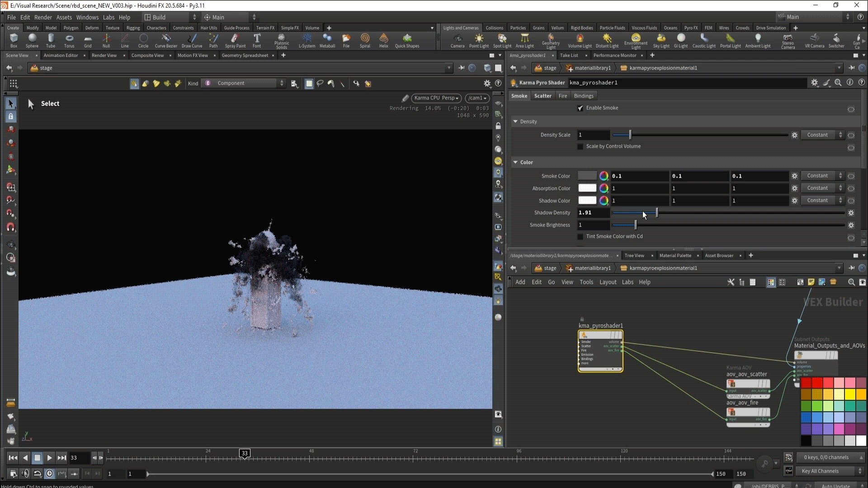
Task: Open the Kind Component dropdown
Action: (x=244, y=83)
